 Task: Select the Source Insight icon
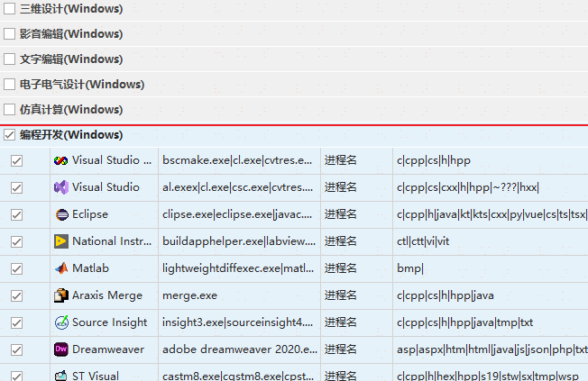click(x=60, y=322)
